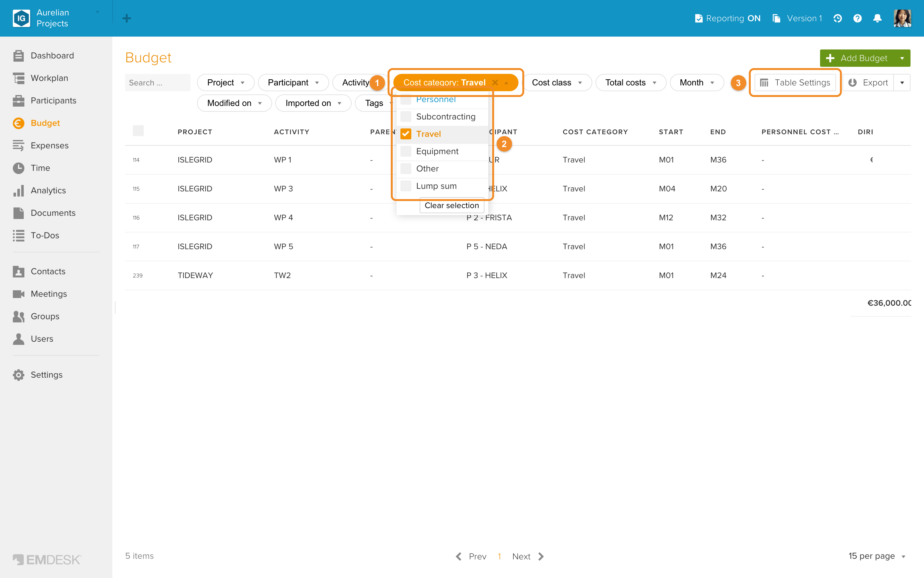
Task: Change the 15 per page setting
Action: pos(877,556)
